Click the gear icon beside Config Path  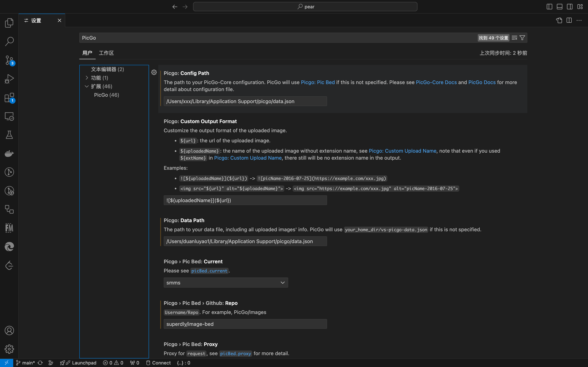(154, 72)
